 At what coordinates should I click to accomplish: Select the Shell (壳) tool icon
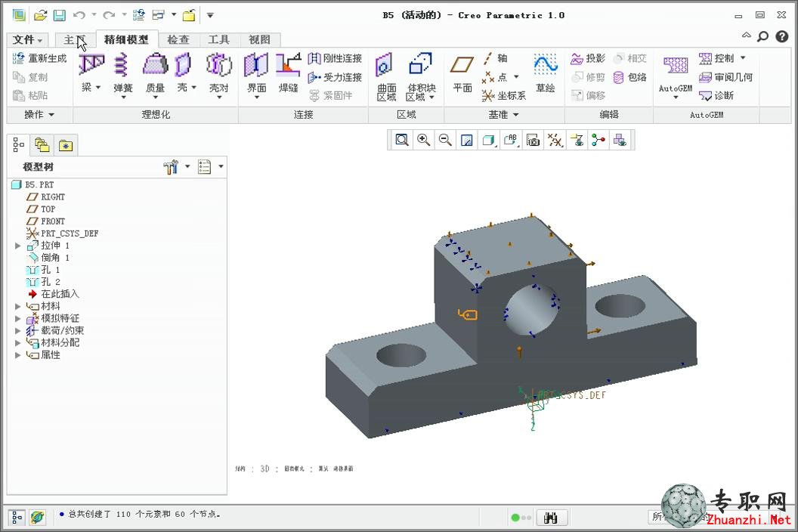(x=183, y=65)
